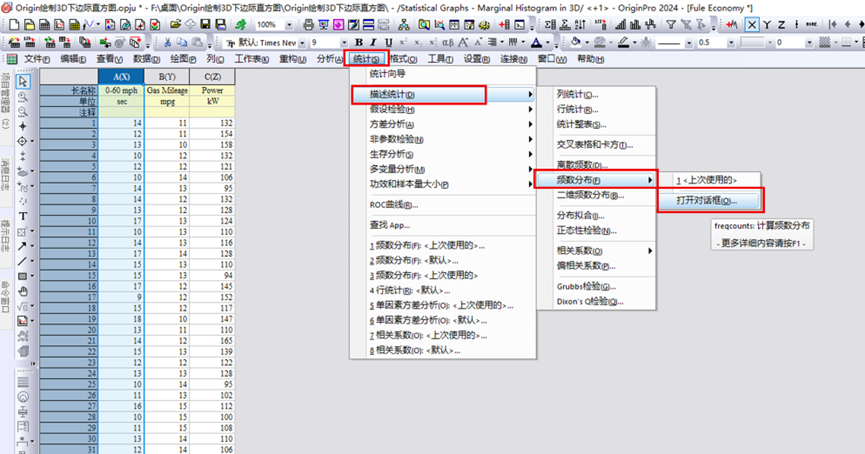
Task: Open the 文件 menu
Action: 37,58
